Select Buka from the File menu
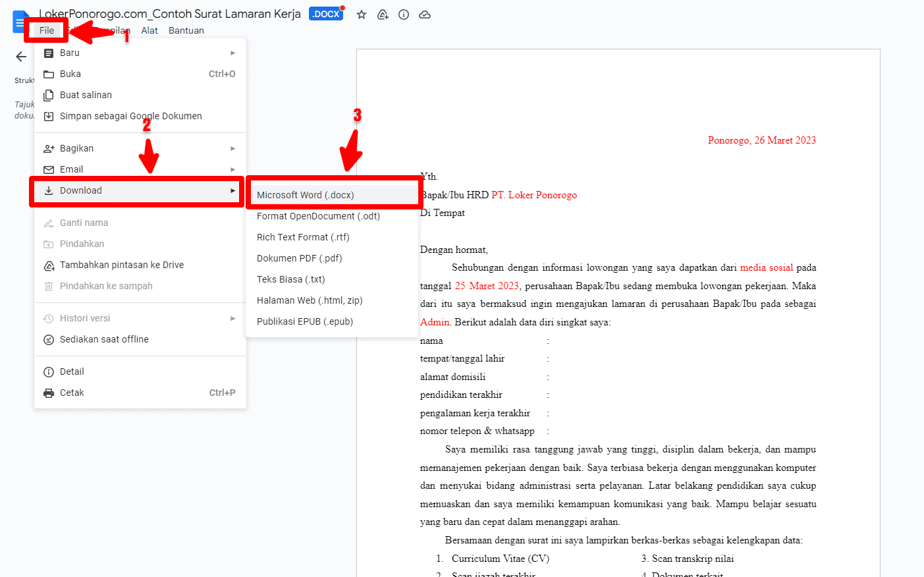Image resolution: width=924 pixels, height=577 pixels. click(140, 74)
